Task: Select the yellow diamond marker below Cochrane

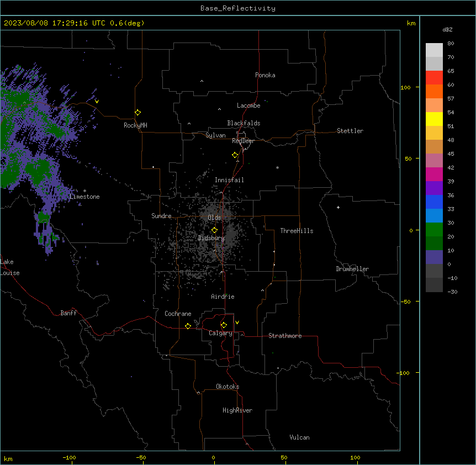Action: pos(188,326)
